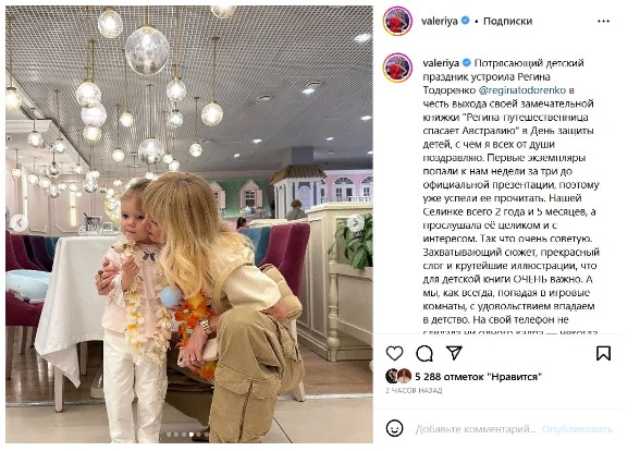This screenshot has height=451, width=640.
Task: Open valeriya profile picture in the header
Action: (398, 21)
